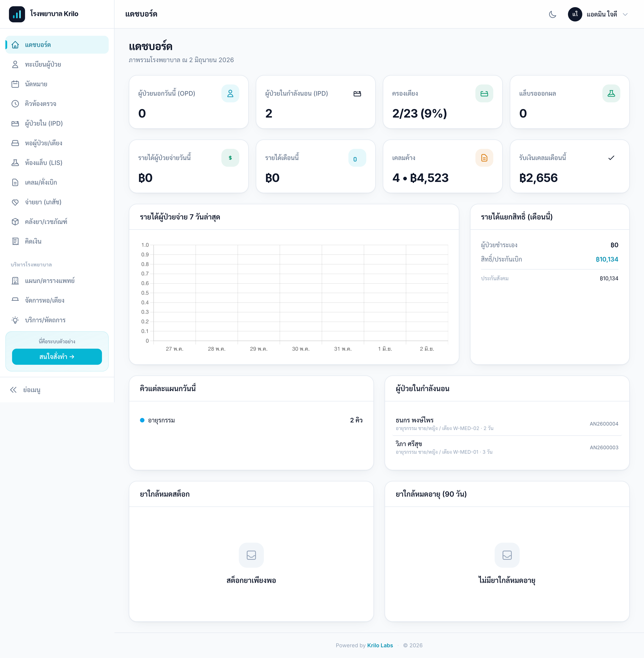
Task: Open แผนก/ตารางแพทย์ management page
Action: click(57, 281)
